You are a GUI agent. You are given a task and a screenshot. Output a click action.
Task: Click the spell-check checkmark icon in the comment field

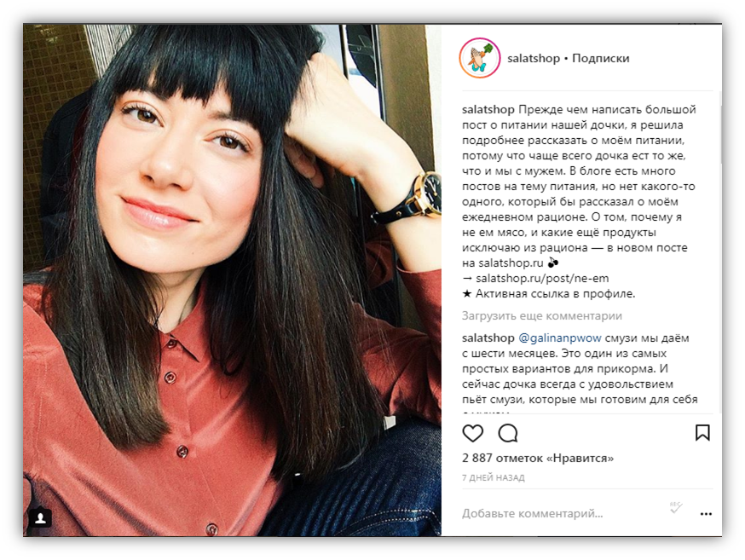[x=676, y=508]
